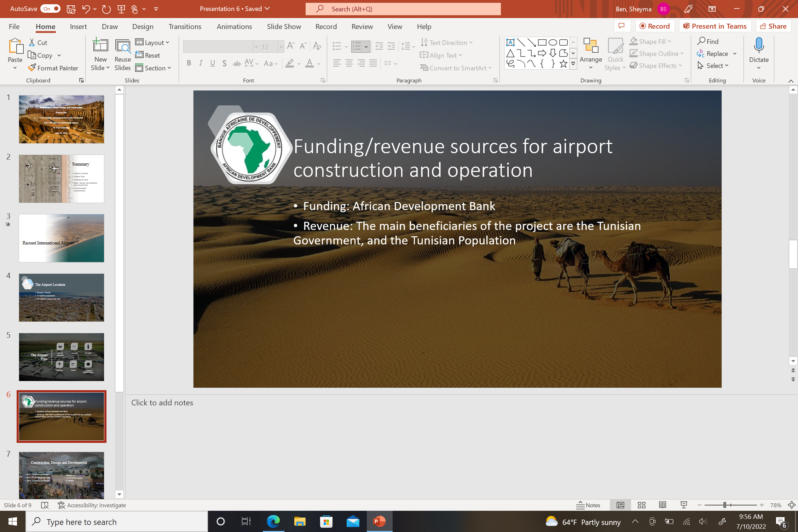Screen dimensions: 798x532
Task: Justify text alignment
Action: [x=373, y=63]
